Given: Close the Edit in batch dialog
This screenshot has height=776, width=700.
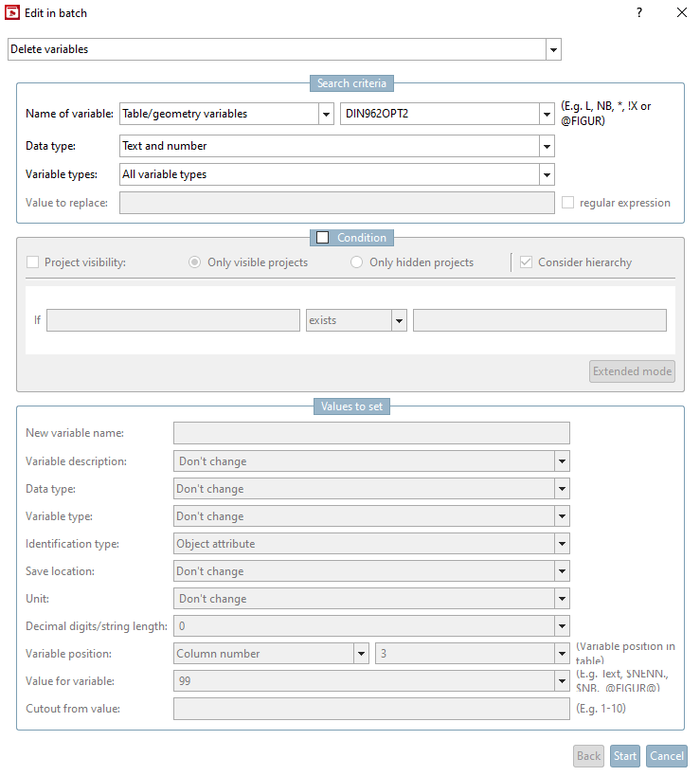Looking at the screenshot, I should click(682, 13).
